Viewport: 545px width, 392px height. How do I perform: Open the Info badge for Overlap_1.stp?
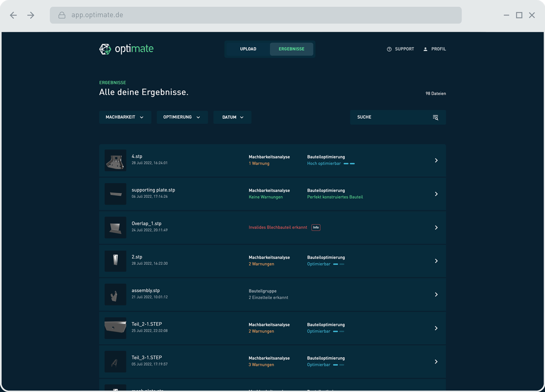tap(316, 227)
